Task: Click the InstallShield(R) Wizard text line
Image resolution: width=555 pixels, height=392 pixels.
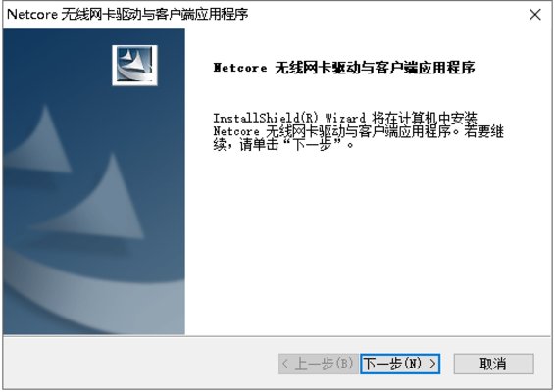Action: click(x=289, y=118)
